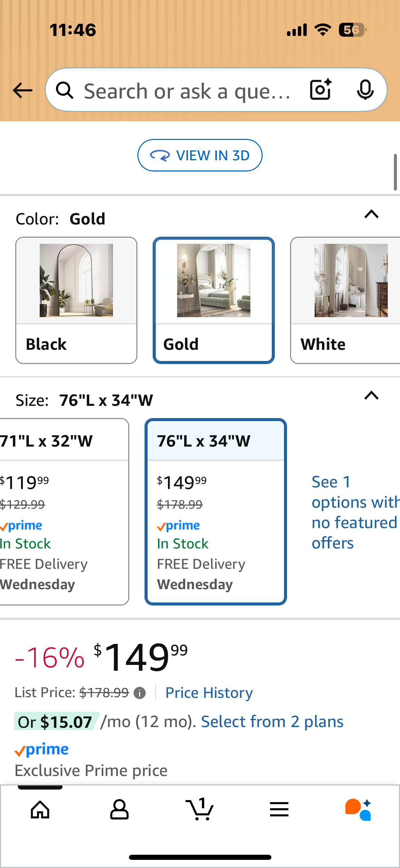
Task: Open the Price History link
Action: [x=209, y=693]
